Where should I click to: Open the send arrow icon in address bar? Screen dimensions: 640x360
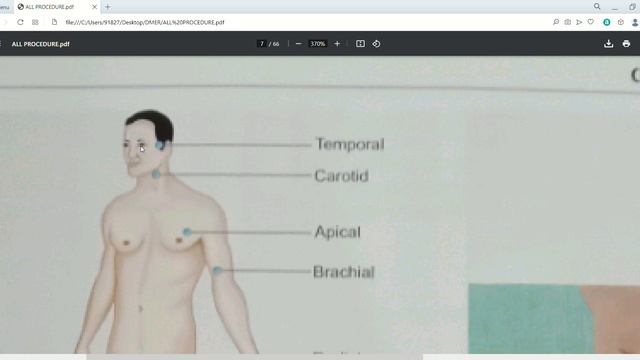(x=579, y=22)
